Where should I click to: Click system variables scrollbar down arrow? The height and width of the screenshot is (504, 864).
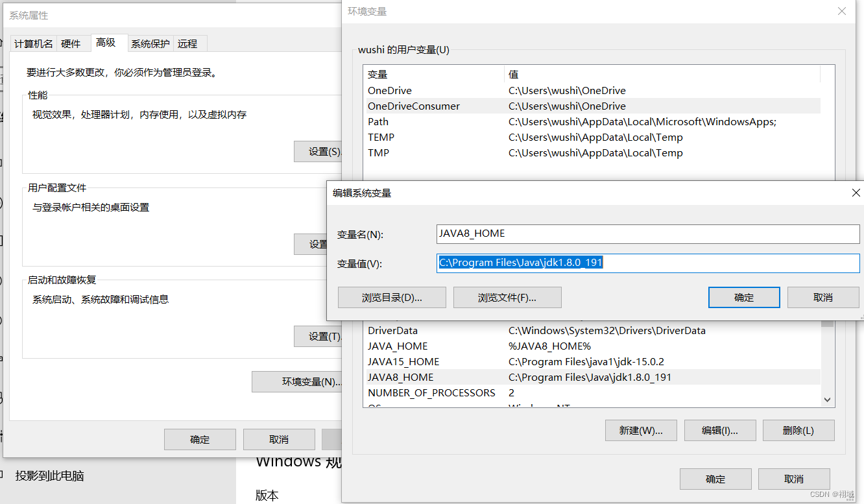827,400
